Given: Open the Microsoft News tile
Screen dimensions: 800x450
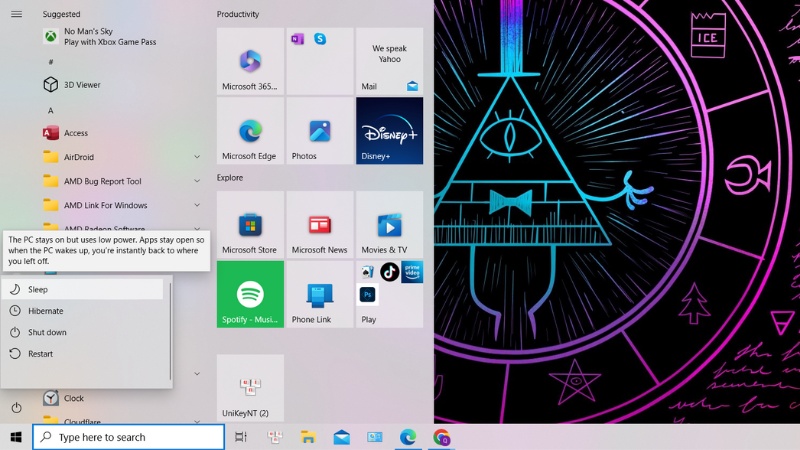Looking at the screenshot, I should coord(320,224).
